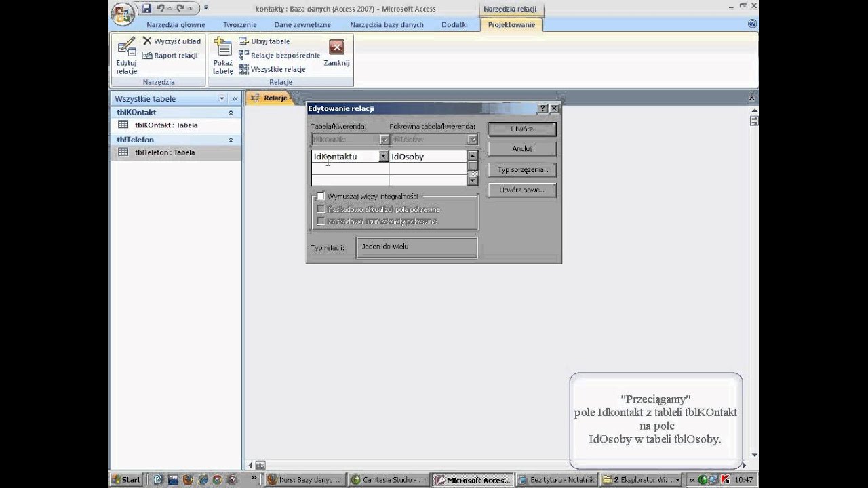Screen dimensions: 868x488
Task: Close the Relacje document window X
Action: pyautogui.click(x=751, y=98)
